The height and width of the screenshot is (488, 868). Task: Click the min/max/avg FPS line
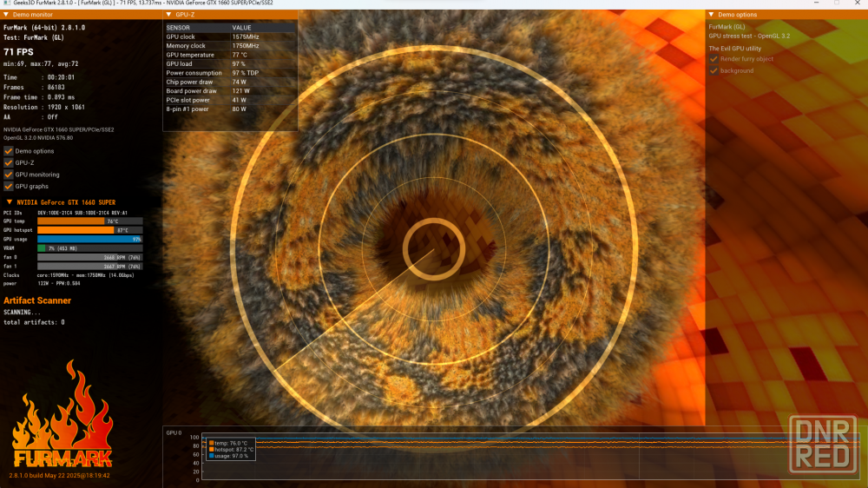click(41, 63)
